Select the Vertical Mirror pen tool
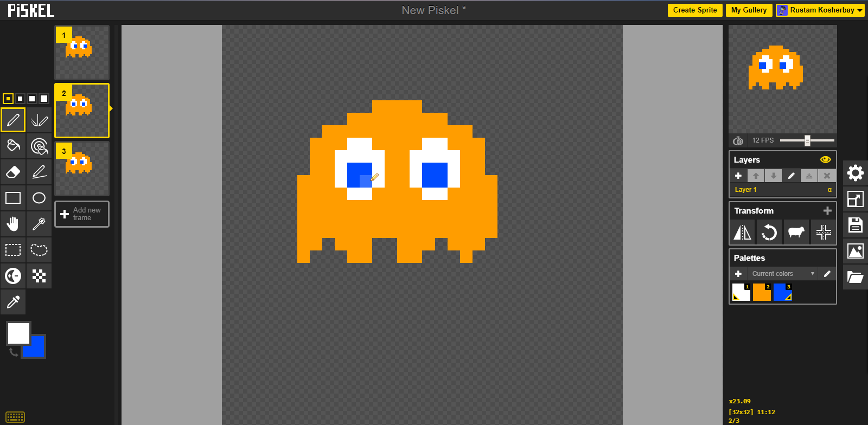 39,120
